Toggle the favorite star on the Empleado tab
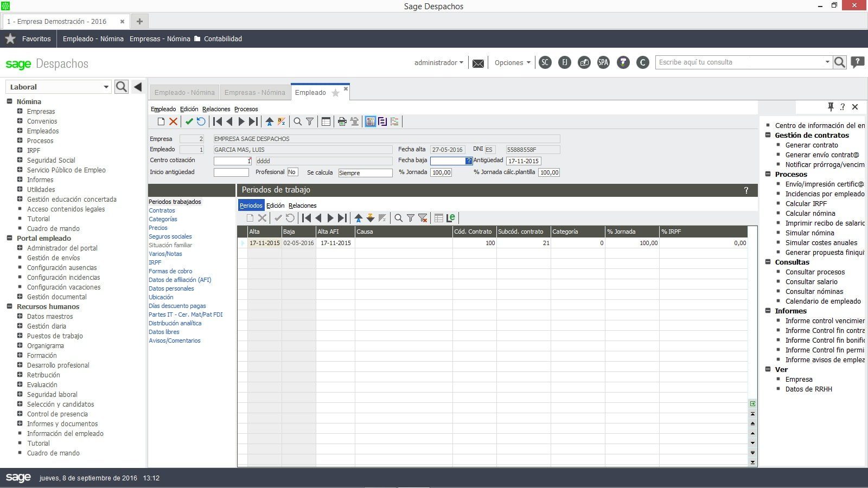The height and width of the screenshot is (488, 868). (x=335, y=93)
